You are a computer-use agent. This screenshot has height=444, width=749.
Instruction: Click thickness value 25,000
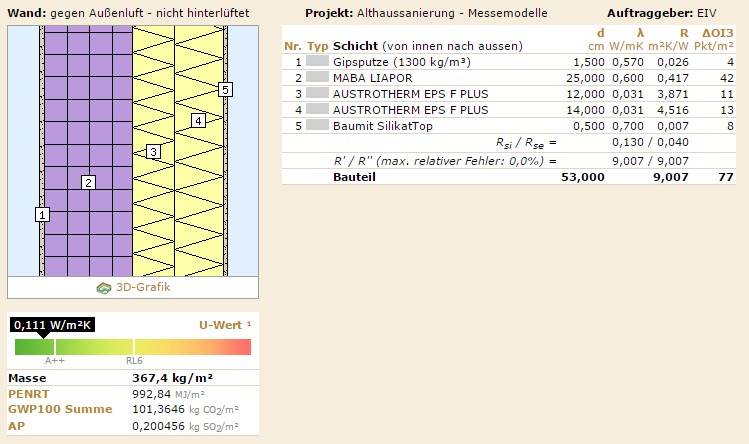click(585, 78)
